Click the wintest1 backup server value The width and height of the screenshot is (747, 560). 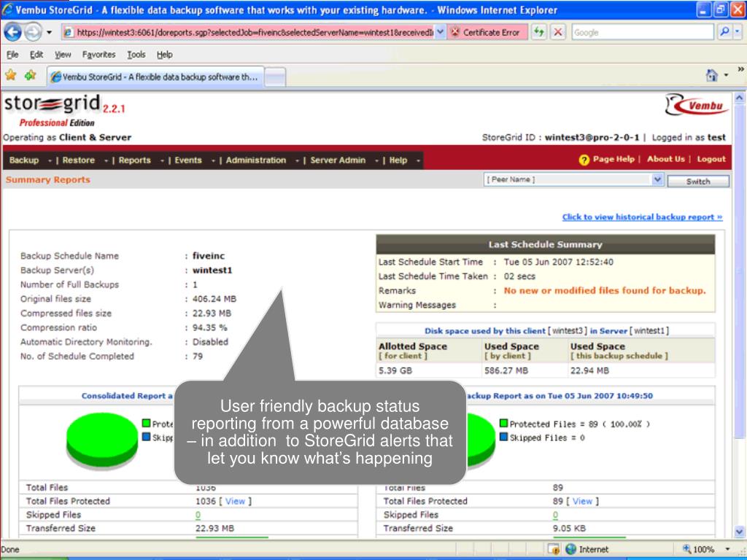212,271
